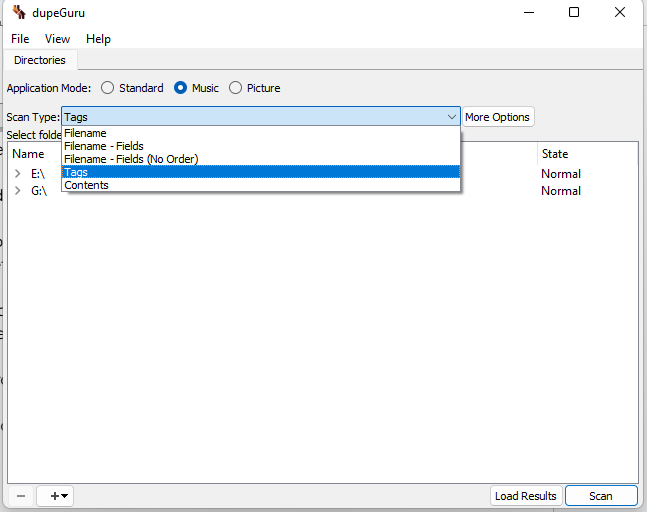Select Music application mode
The image size is (647, 512).
pos(196,88)
